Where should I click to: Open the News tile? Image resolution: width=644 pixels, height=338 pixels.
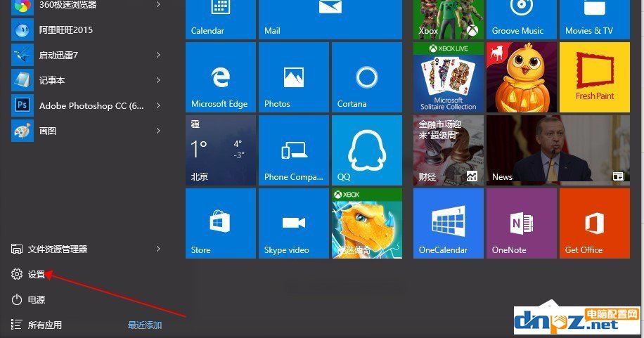558,150
